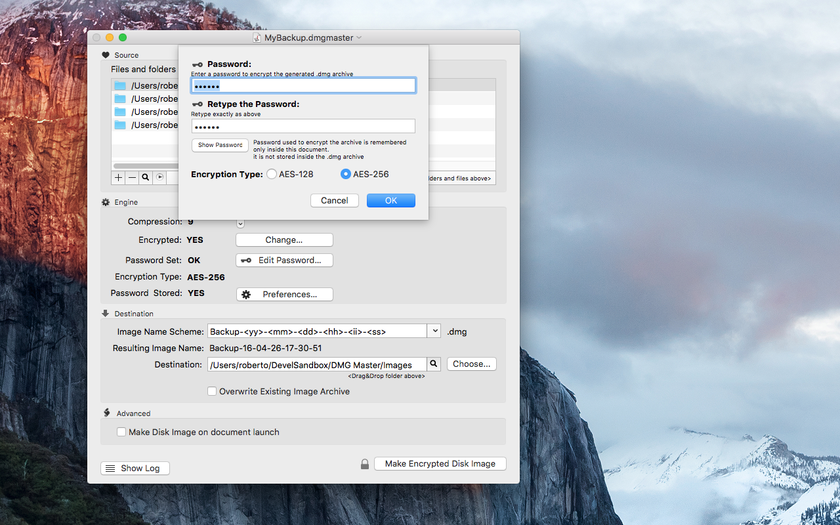840x525 pixels.
Task: Check Make Disk Image on document launch
Action: pos(122,432)
